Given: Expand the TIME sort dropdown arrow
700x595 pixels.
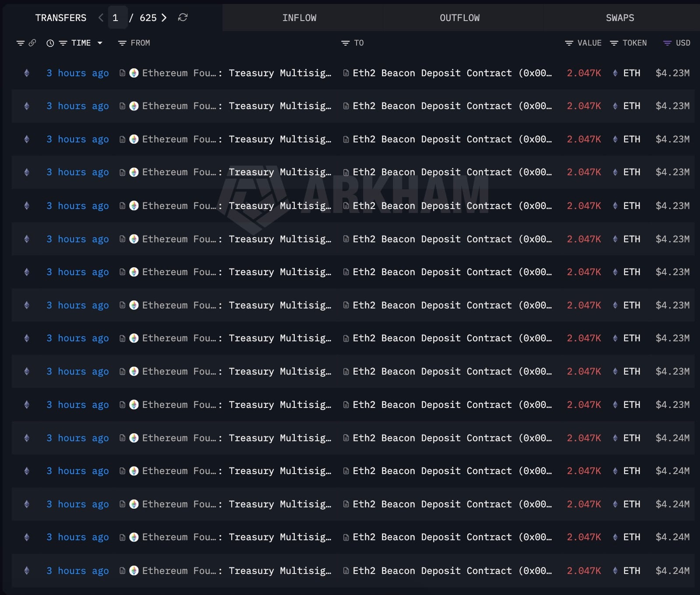Looking at the screenshot, I should [x=100, y=43].
